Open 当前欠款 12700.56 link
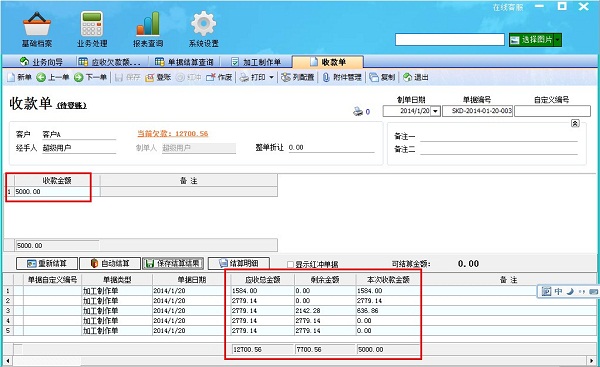 tap(173, 134)
